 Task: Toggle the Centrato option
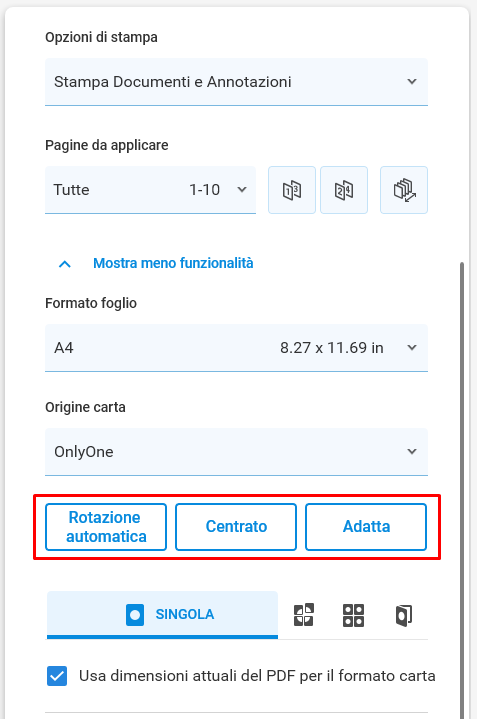236,527
